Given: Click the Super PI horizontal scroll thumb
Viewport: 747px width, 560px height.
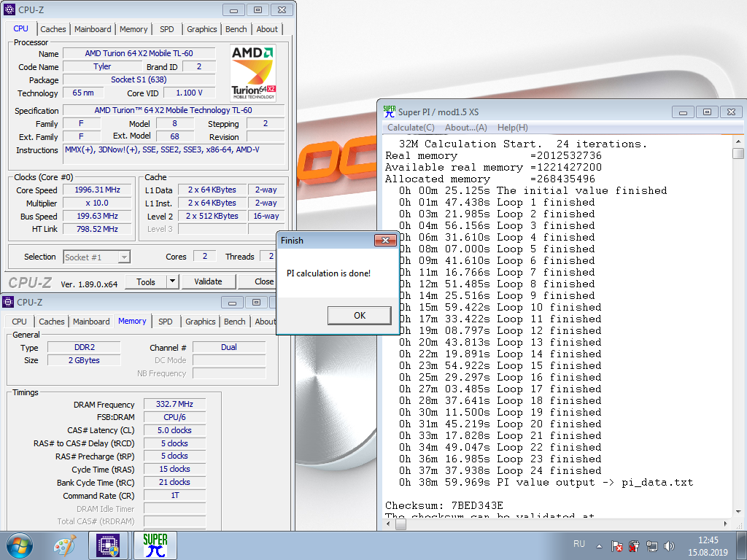Looking at the screenshot, I should (401, 524).
